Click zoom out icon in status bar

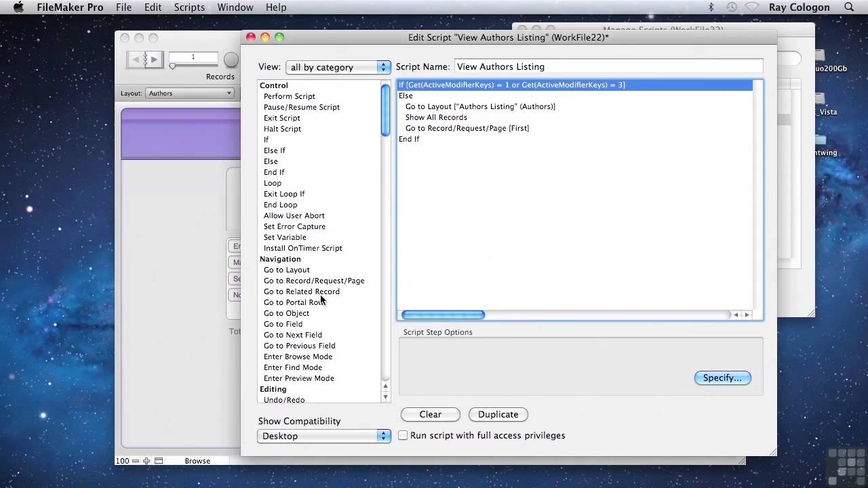click(x=136, y=461)
